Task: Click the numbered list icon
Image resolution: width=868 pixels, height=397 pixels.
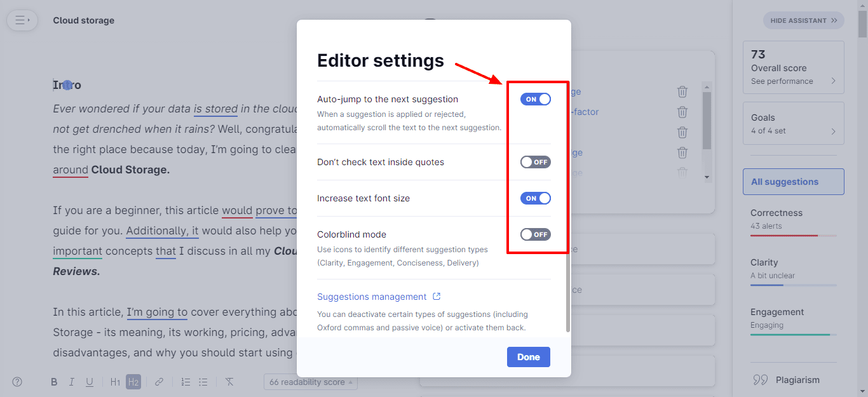Action: pos(186,382)
